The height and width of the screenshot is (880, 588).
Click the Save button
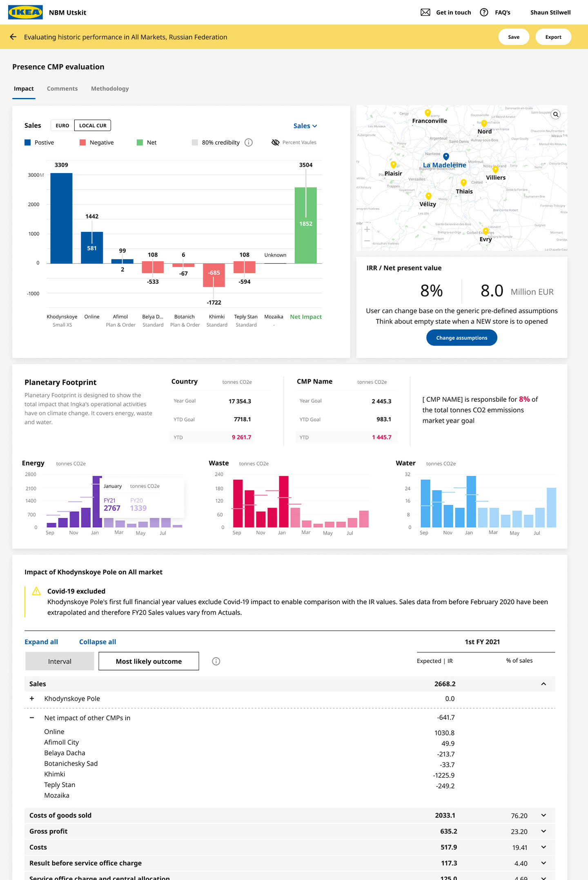(514, 37)
